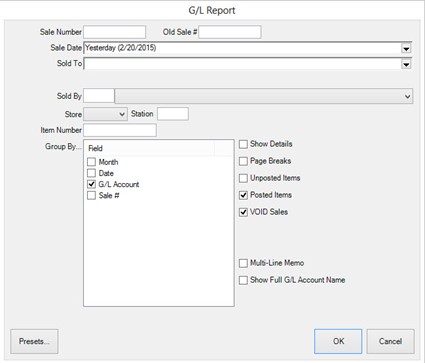Click the Sold By code field
425x363 pixels.
(x=99, y=96)
